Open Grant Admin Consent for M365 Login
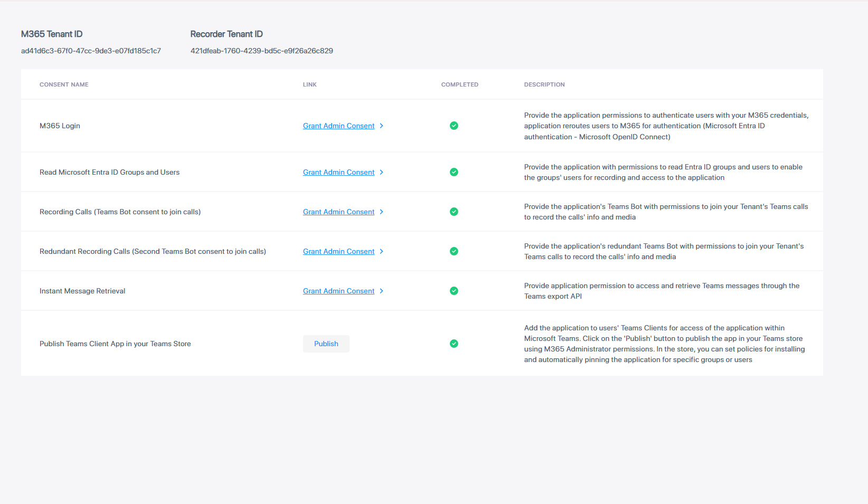868x504 pixels. (x=338, y=126)
